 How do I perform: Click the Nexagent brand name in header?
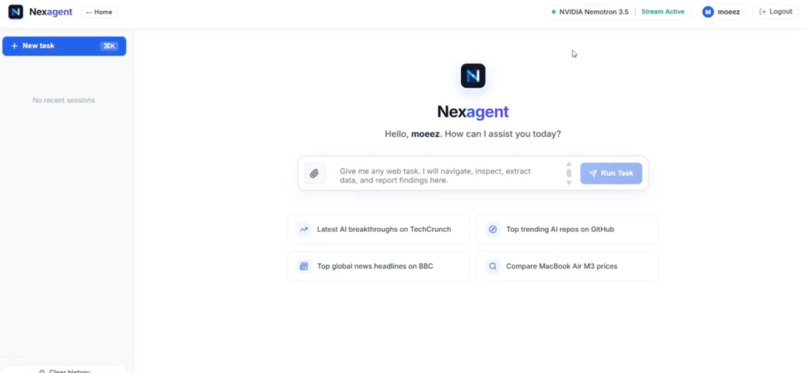[50, 12]
